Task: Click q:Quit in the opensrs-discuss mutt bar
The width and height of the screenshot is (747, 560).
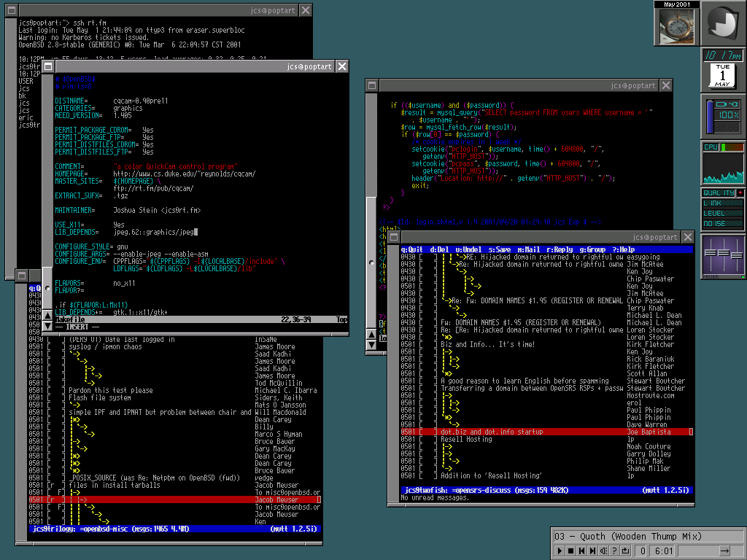Action: coord(411,249)
